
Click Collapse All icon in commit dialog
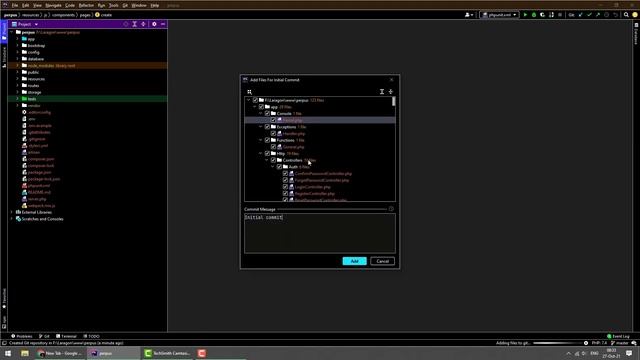click(x=391, y=92)
